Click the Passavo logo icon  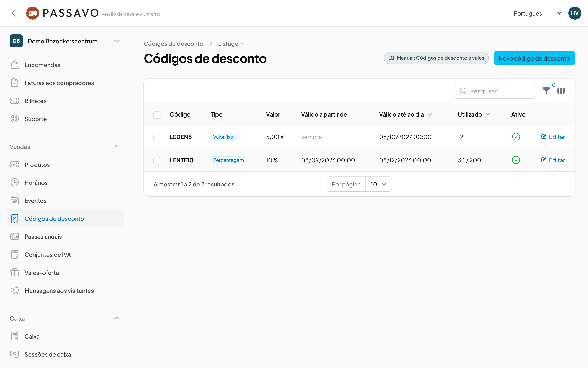pyautogui.click(x=32, y=13)
